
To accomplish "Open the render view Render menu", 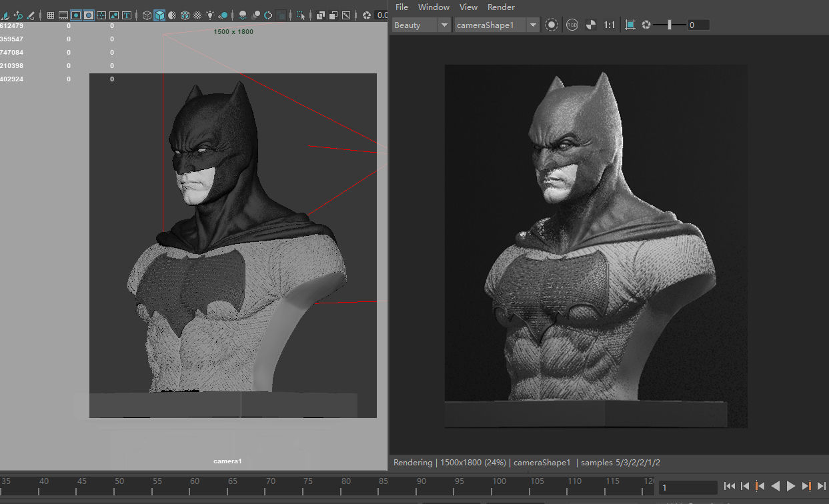I will tap(501, 7).
